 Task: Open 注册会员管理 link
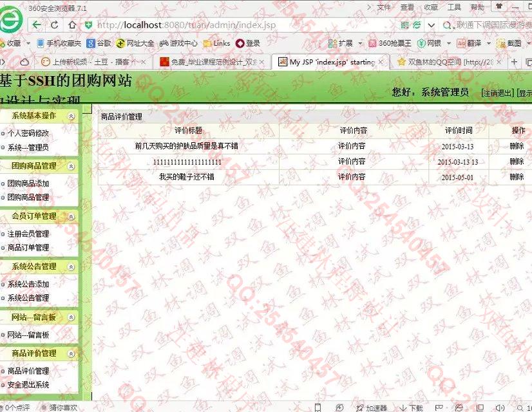tap(28, 234)
